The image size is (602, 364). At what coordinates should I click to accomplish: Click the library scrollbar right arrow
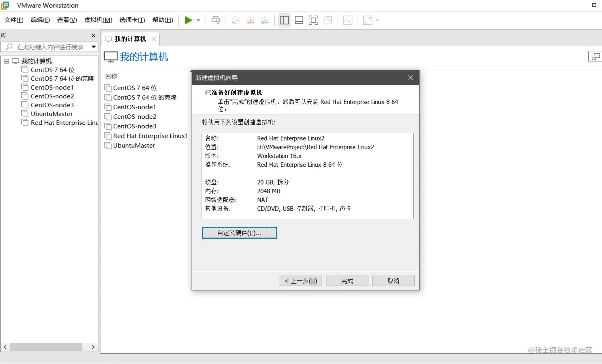(x=93, y=347)
